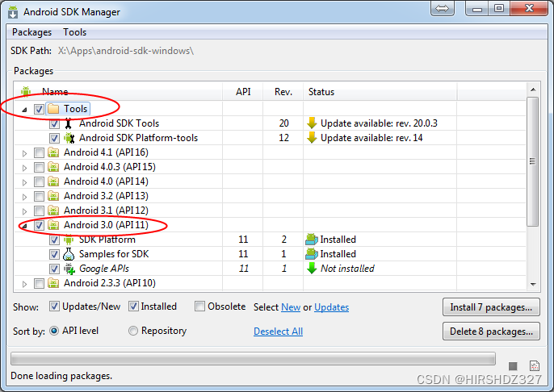Expand the Android 4.1 (API 16) node
Image resolution: width=554 pixels, height=392 pixels.
tap(24, 153)
